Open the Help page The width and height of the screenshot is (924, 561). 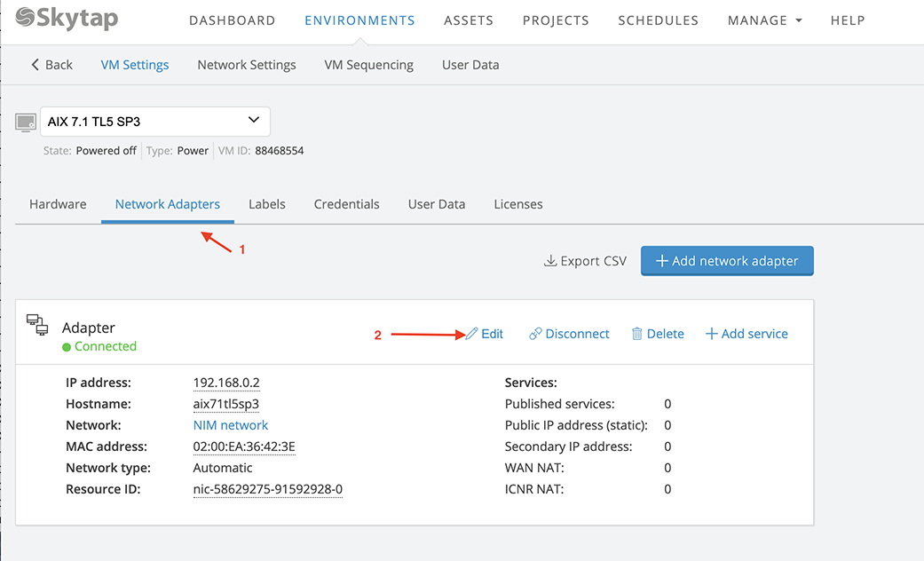(x=848, y=20)
